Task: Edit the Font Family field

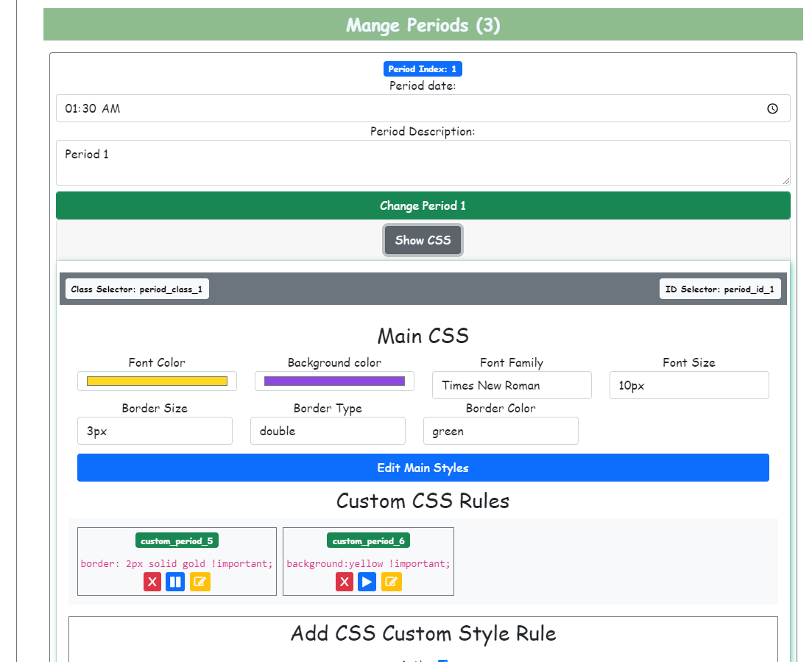Action: pyautogui.click(x=512, y=385)
